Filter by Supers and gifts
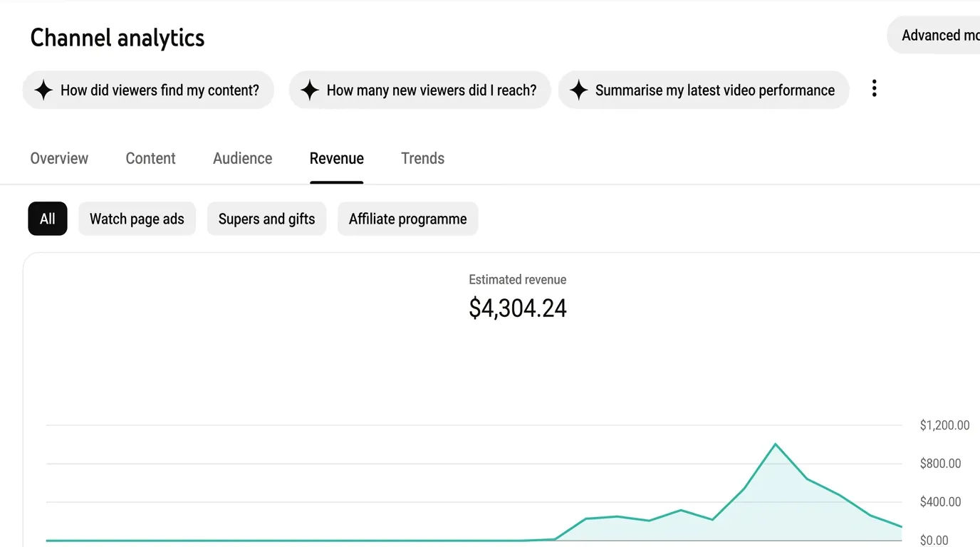This screenshot has height=547, width=980. (x=266, y=219)
